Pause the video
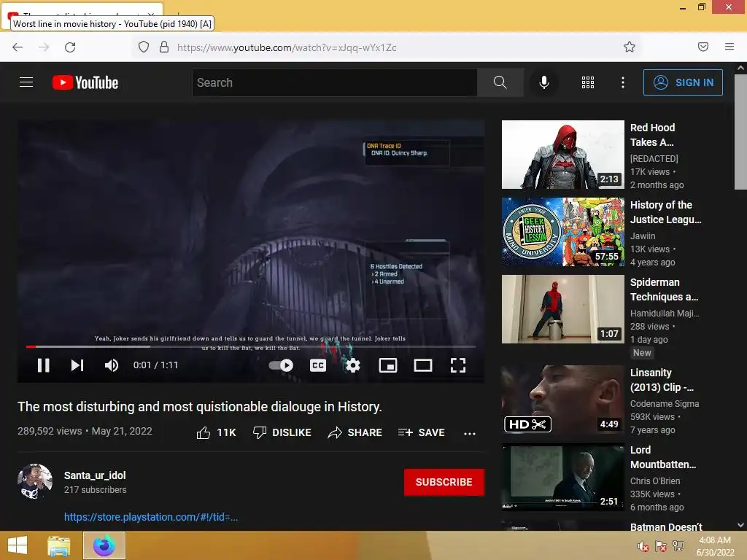This screenshot has width=747, height=560. click(43, 365)
